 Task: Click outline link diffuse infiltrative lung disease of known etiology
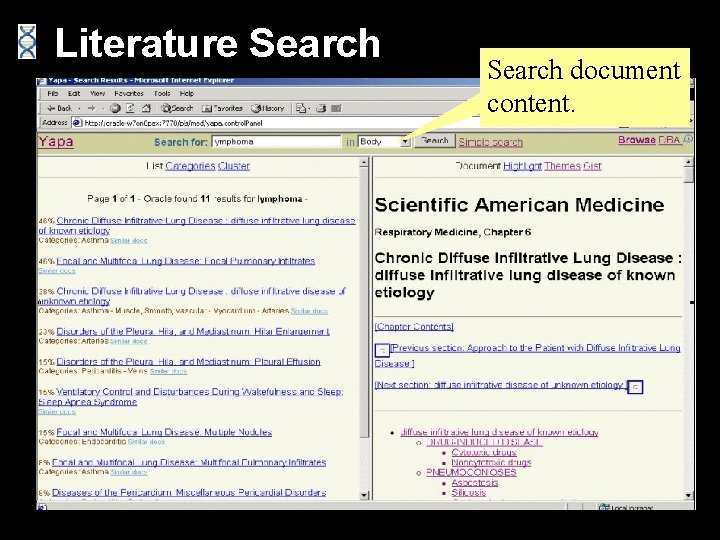click(x=500, y=432)
